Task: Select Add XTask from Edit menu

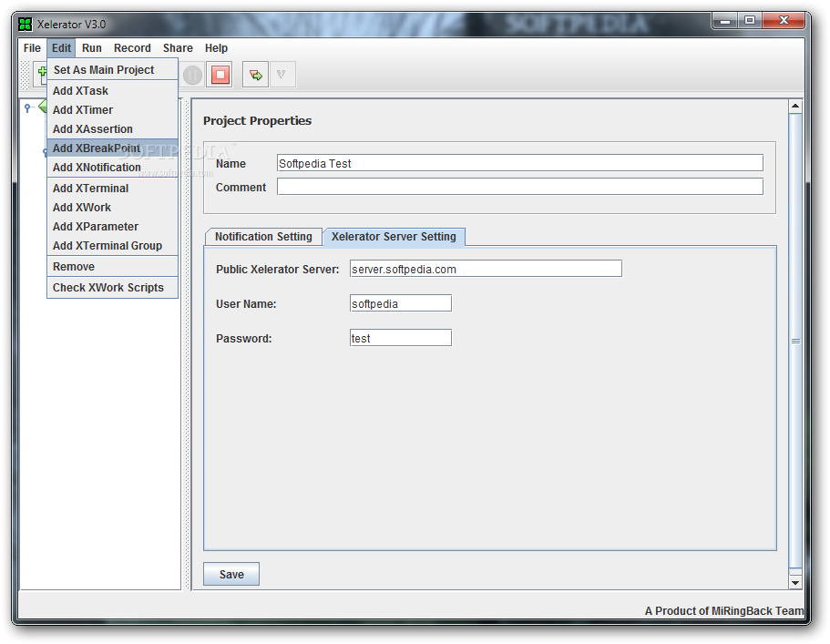Action: coord(112,91)
